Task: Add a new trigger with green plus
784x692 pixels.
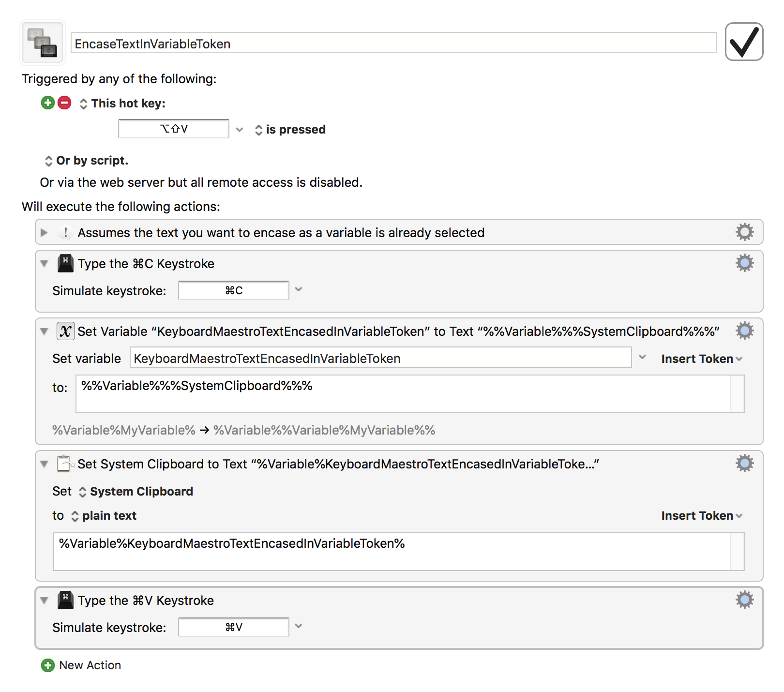Action: [48, 103]
